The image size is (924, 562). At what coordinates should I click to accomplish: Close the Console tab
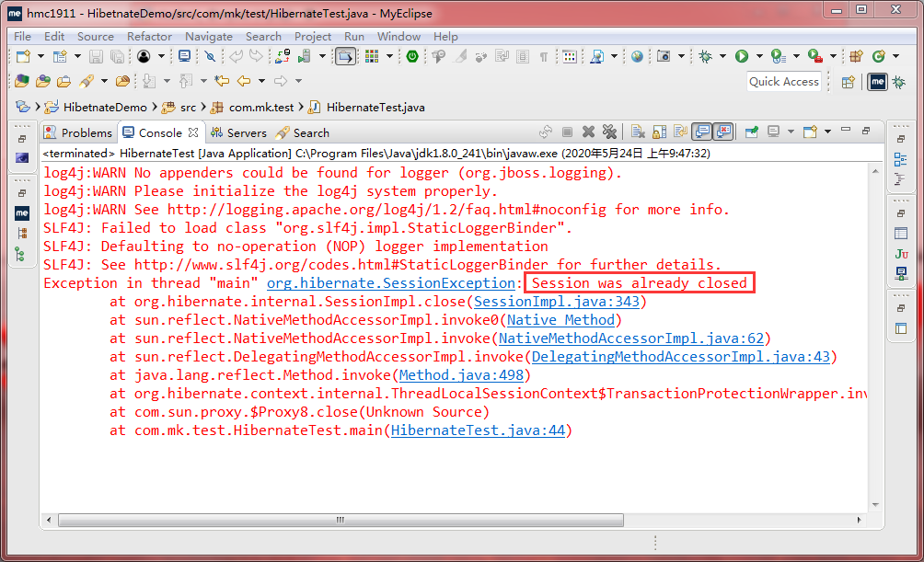(192, 132)
